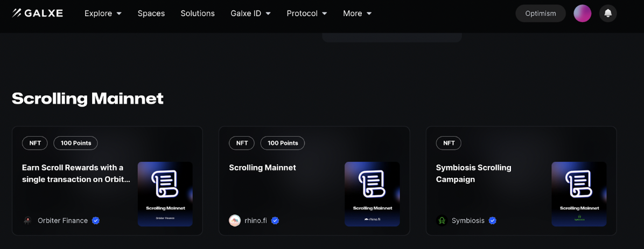Click verified badge next to rhino.fi
The height and width of the screenshot is (249, 644).
(x=275, y=220)
